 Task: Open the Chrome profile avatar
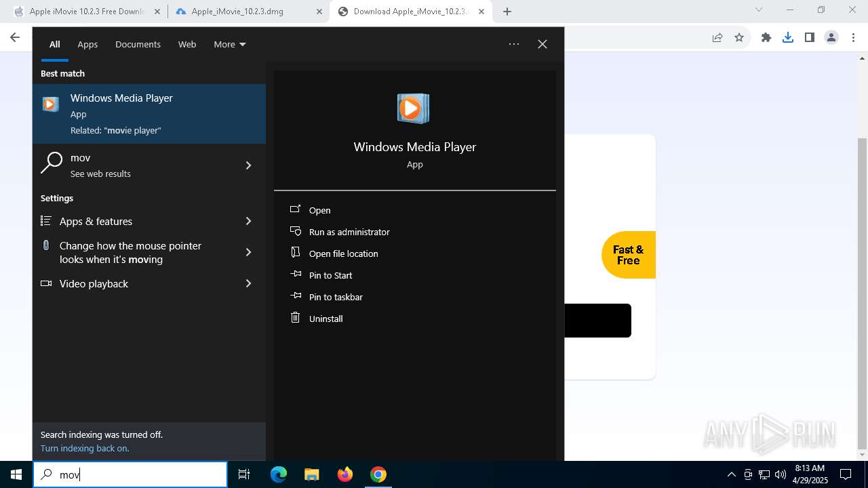[x=831, y=37]
